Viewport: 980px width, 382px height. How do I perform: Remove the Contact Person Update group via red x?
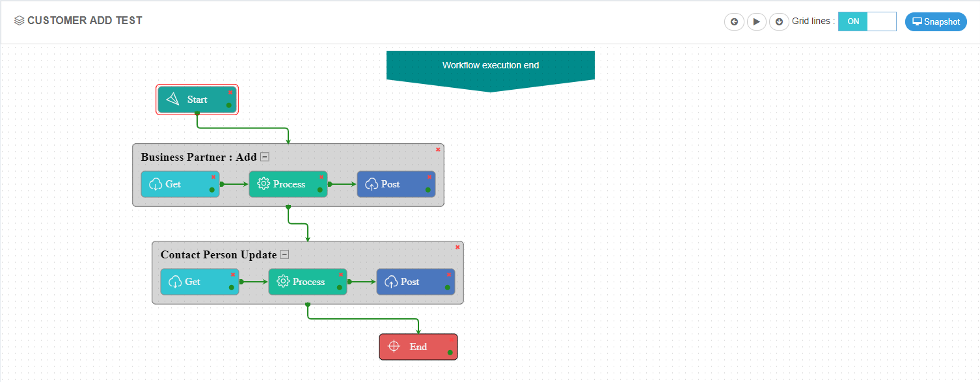(457, 247)
